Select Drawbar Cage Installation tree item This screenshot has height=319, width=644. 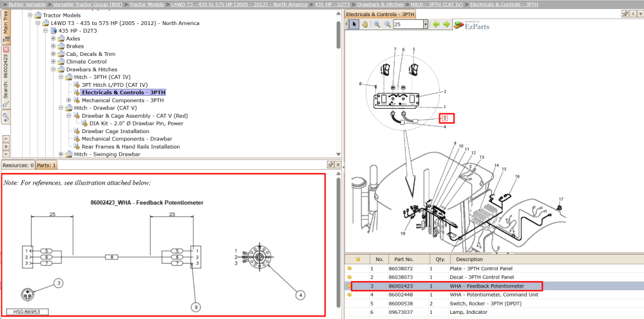click(x=115, y=131)
